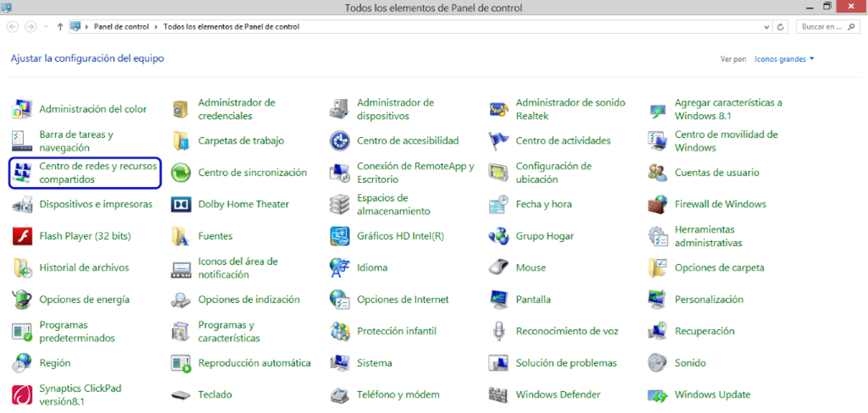Open the Windows Defender icon
This screenshot has height=413, width=868.
pos(498,394)
